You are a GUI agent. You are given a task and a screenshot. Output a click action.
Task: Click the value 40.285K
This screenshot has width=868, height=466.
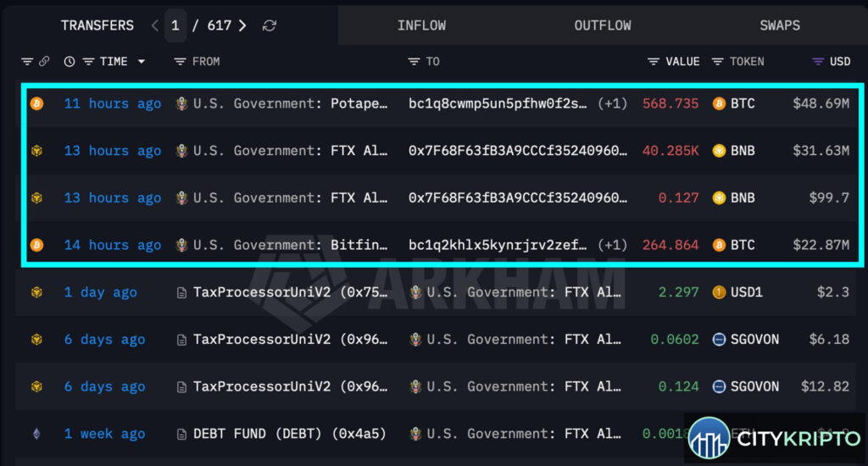(670, 151)
